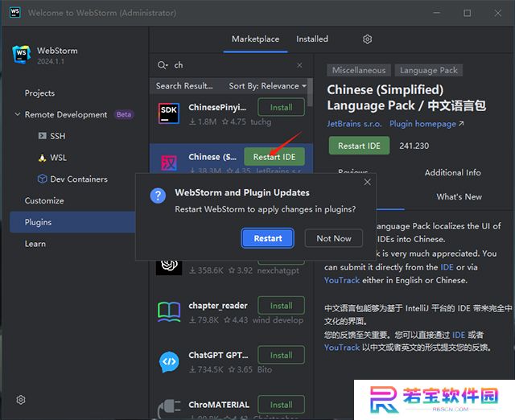The image size is (515, 420).
Task: Open the YouTrack link in Chinese description
Action: [342, 348]
